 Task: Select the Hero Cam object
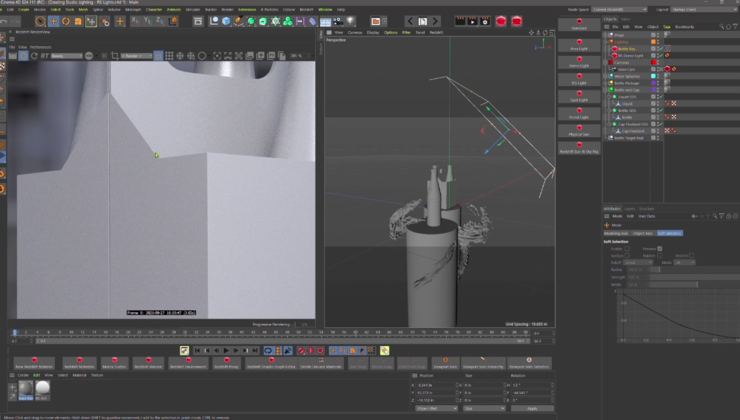click(x=626, y=69)
